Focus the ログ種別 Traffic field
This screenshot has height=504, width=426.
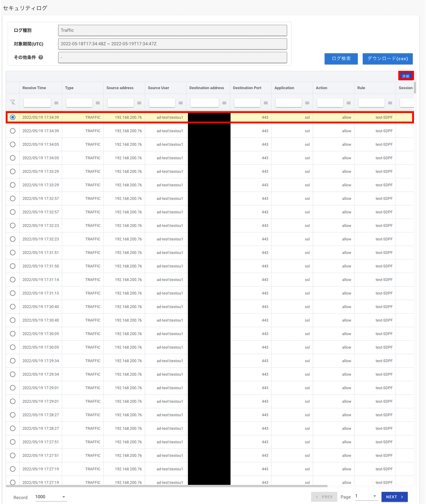click(x=172, y=30)
